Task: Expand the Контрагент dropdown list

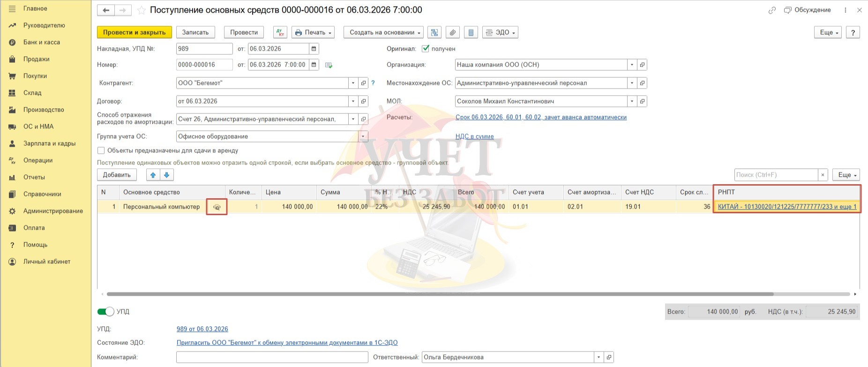Action: tap(353, 83)
